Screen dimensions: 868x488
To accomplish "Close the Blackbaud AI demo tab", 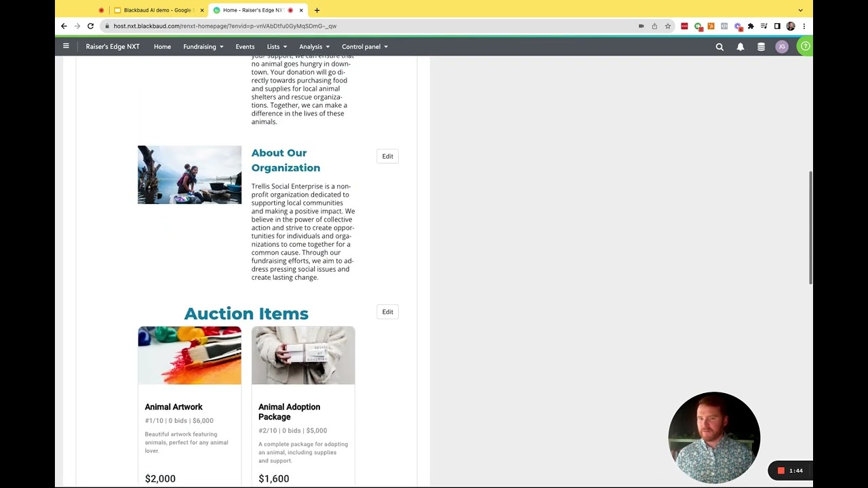I will tap(201, 10).
